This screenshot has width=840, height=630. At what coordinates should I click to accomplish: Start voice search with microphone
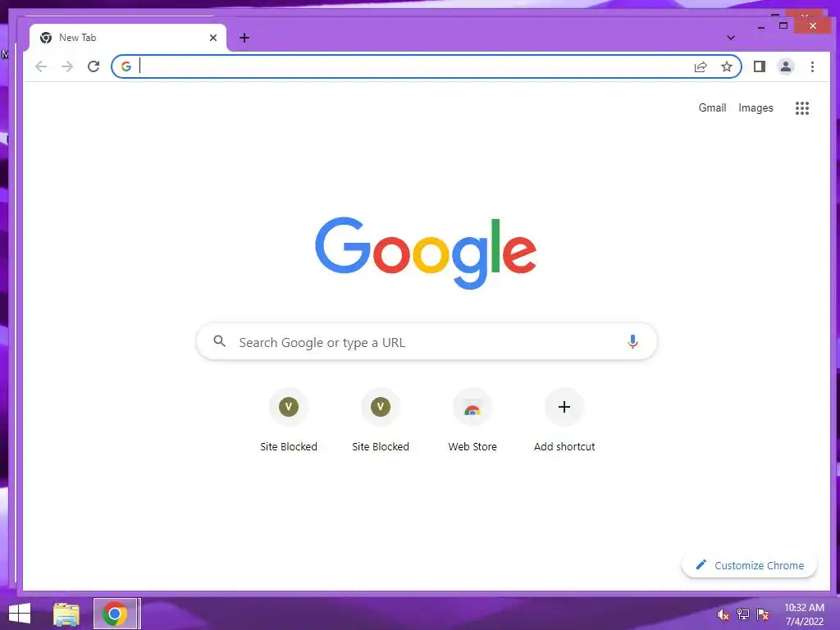pos(632,342)
